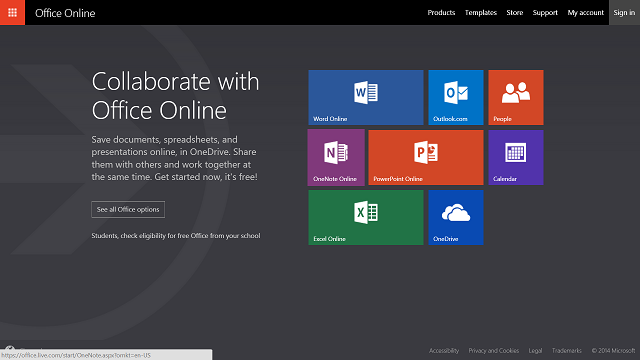Click the Sign in button
The image size is (640, 360).
[x=624, y=13]
